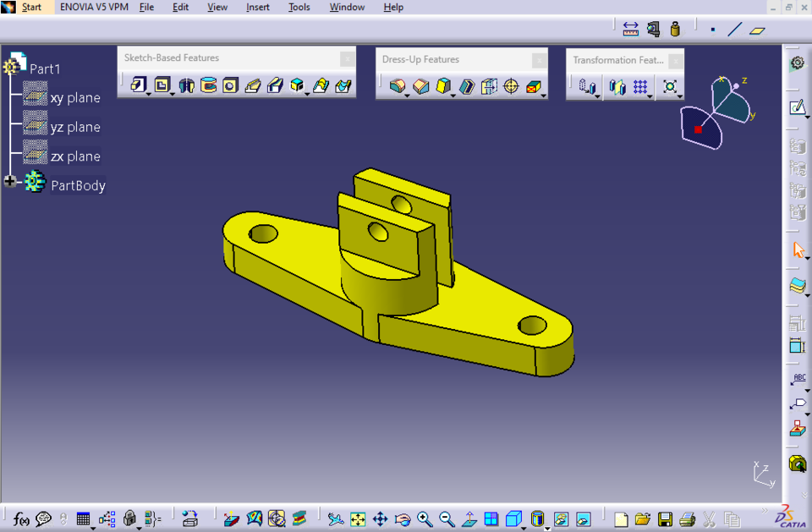Select the Edge Fillet tool
This screenshot has height=532, width=812.
398,85
